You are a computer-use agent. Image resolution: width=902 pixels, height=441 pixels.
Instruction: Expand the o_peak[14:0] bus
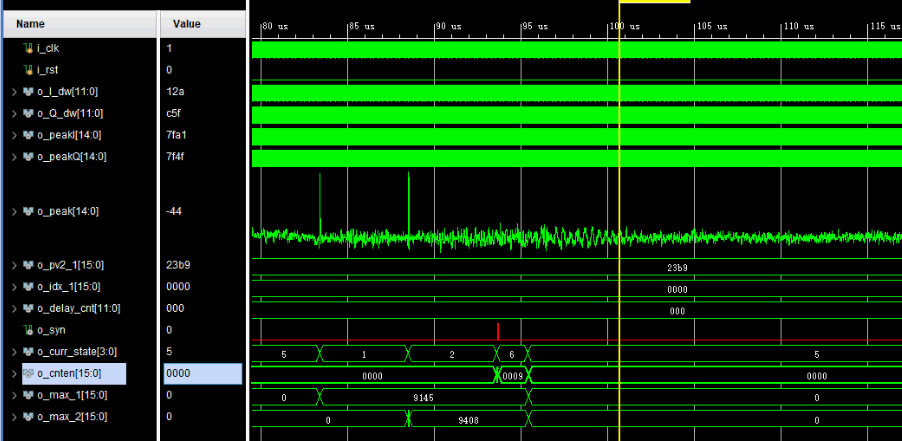pos(14,211)
